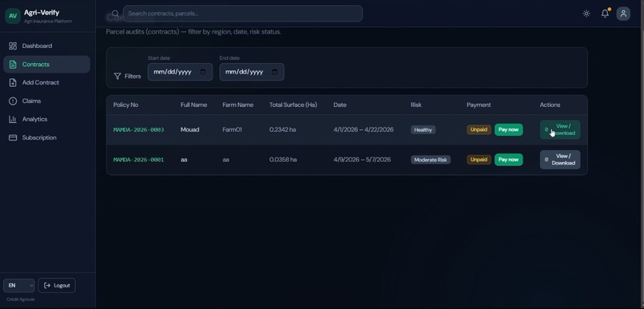Open End date calendar picker icon
The width and height of the screenshot is (644, 309).
coord(275,72)
